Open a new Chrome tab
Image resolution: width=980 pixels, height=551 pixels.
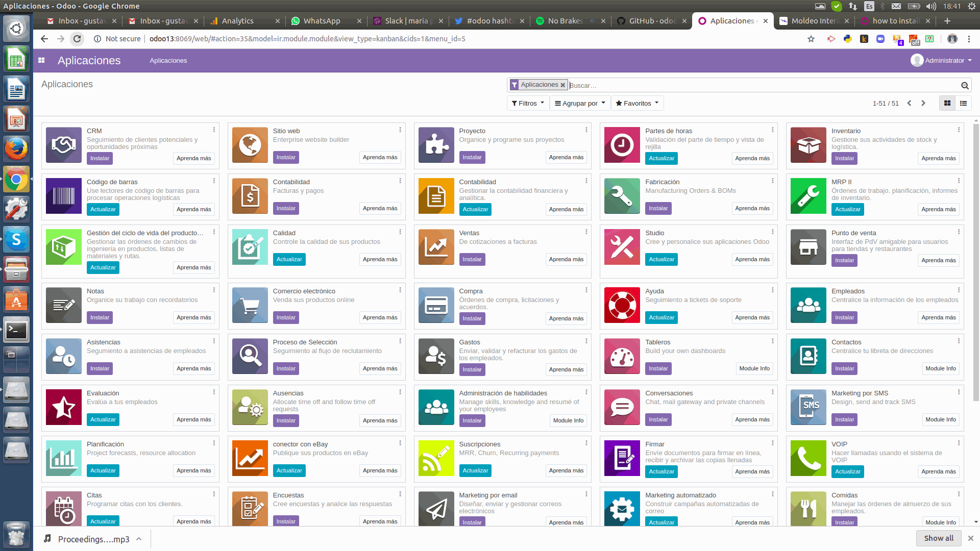(947, 21)
